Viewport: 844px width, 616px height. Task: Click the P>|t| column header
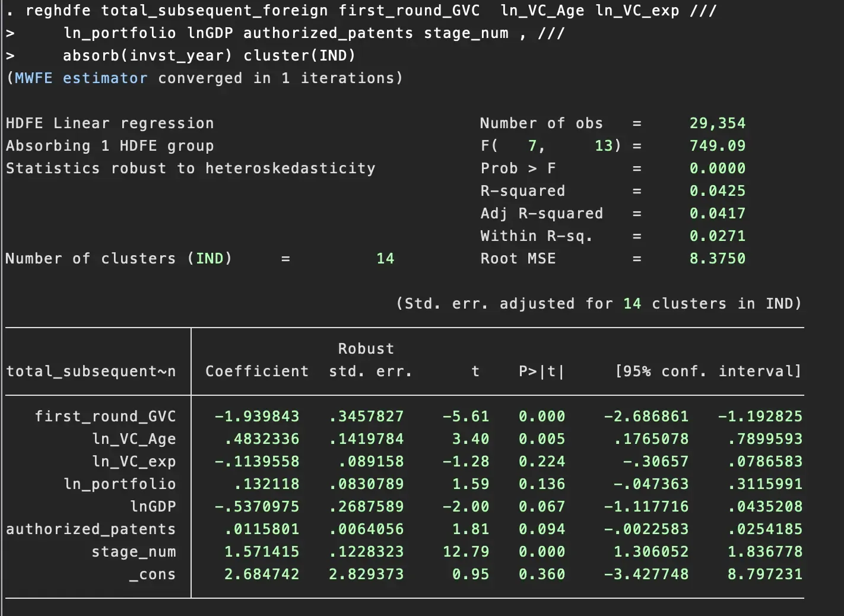pos(541,371)
